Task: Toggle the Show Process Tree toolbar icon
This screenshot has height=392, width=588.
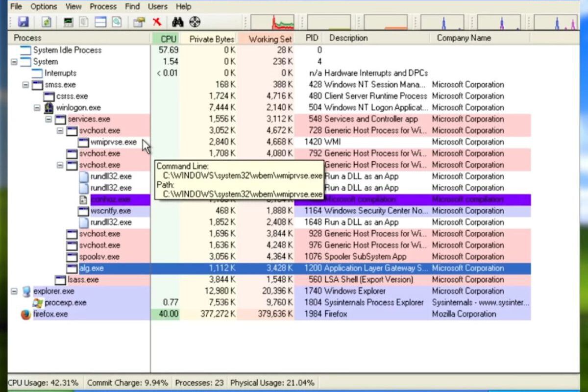Action: pyautogui.click(x=84, y=22)
